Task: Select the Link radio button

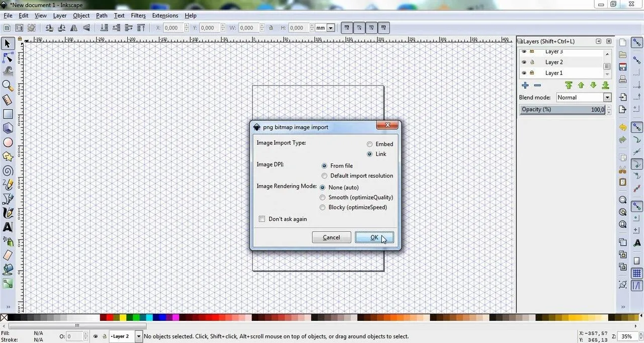Action: click(370, 154)
